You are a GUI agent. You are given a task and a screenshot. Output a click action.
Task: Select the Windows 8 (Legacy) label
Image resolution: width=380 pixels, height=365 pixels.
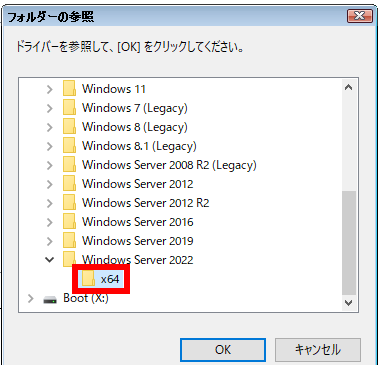135,127
